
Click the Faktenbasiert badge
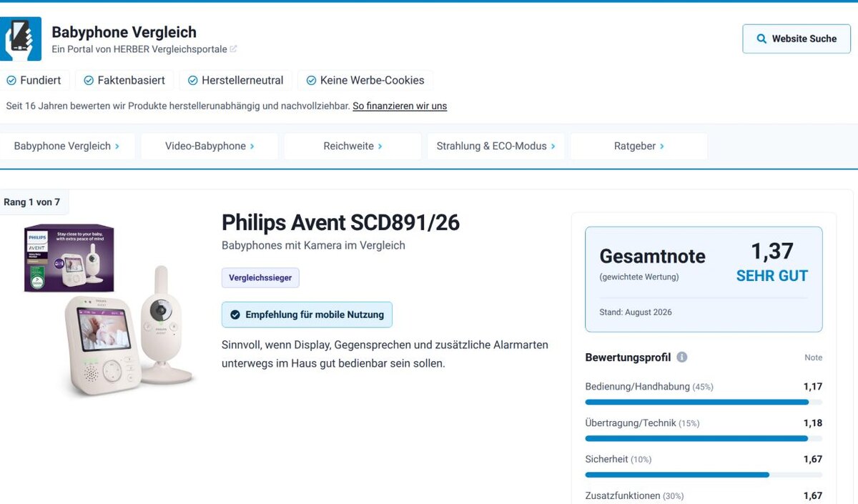[x=124, y=80]
